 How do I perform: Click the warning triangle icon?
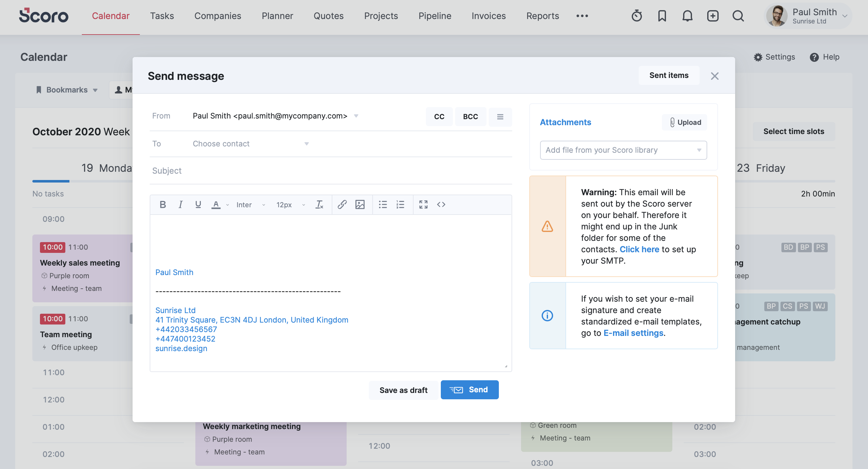(547, 226)
